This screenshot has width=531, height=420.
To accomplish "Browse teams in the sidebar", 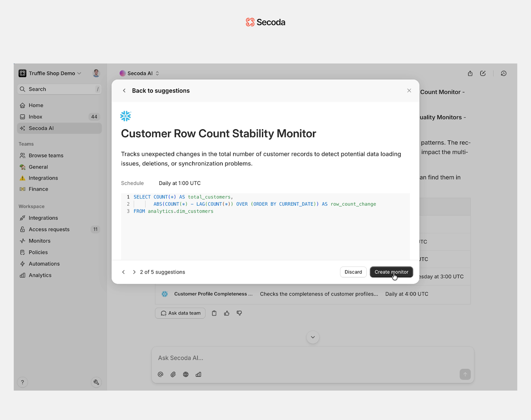I will (x=59, y=155).
